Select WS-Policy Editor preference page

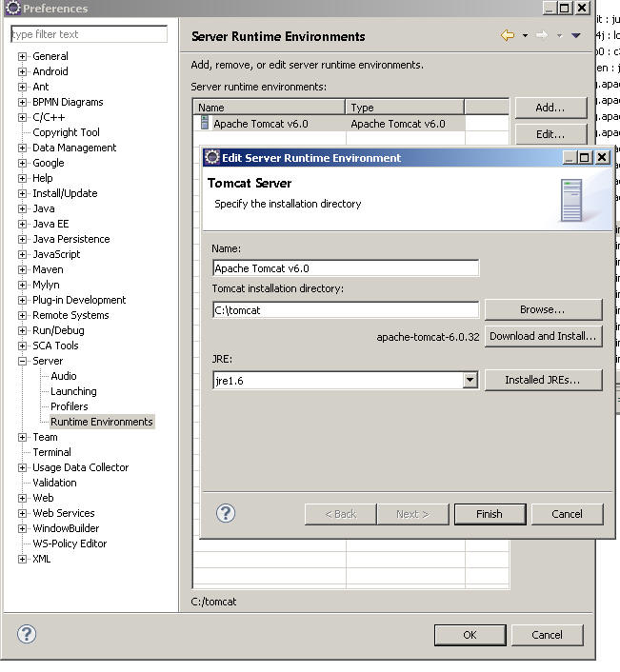point(70,544)
